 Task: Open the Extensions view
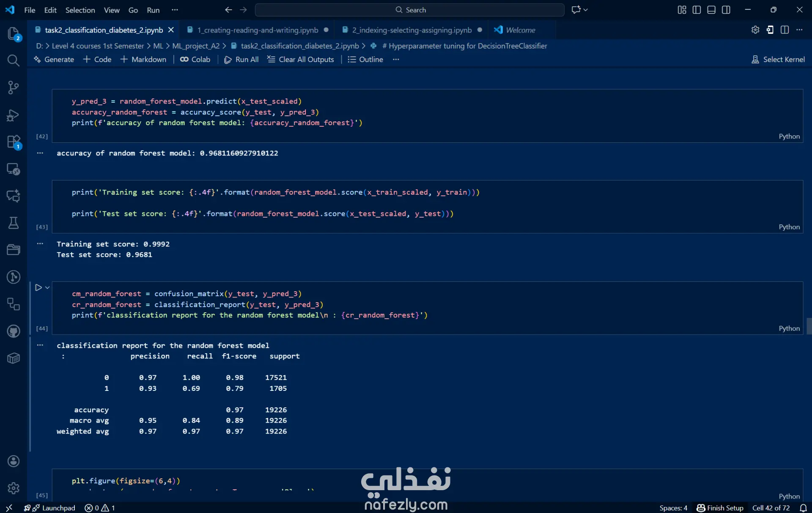coord(13,142)
